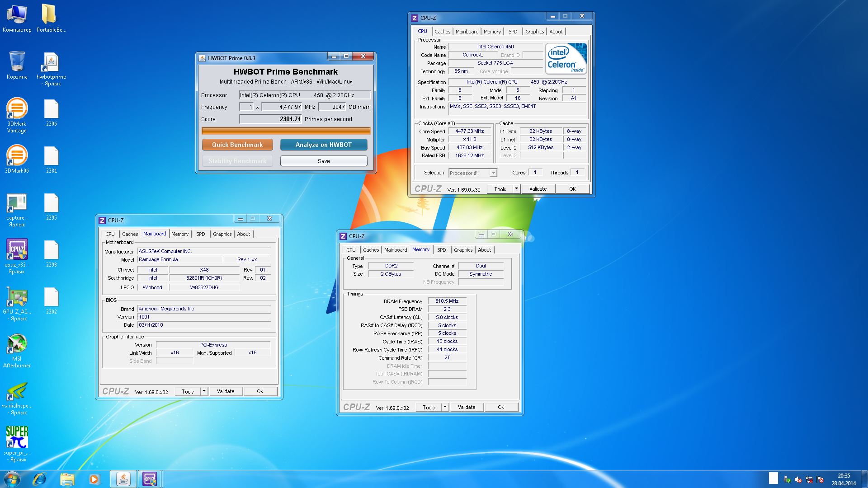Launch Internet Explorer from the taskbar

[40, 479]
